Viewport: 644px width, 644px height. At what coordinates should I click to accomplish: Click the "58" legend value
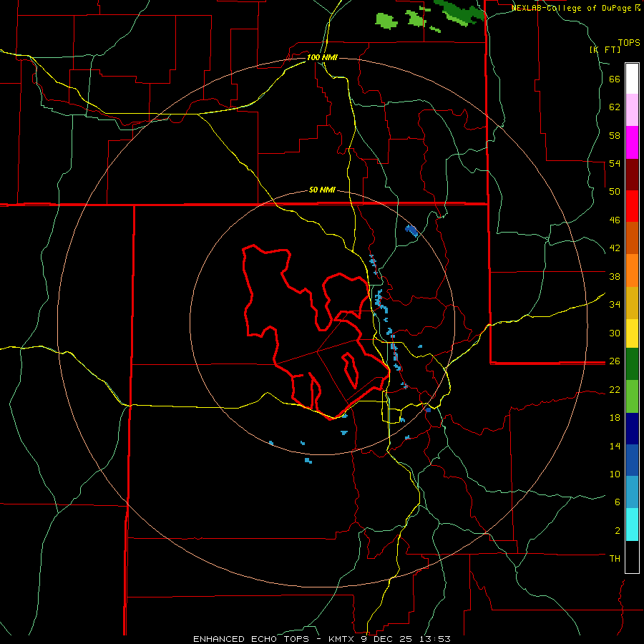(x=615, y=135)
